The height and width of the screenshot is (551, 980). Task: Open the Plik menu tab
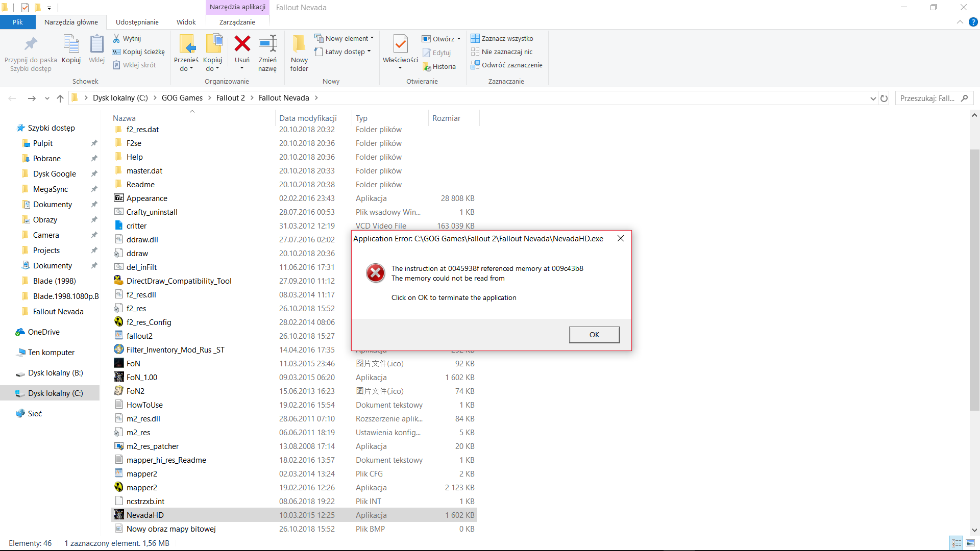[x=18, y=22]
